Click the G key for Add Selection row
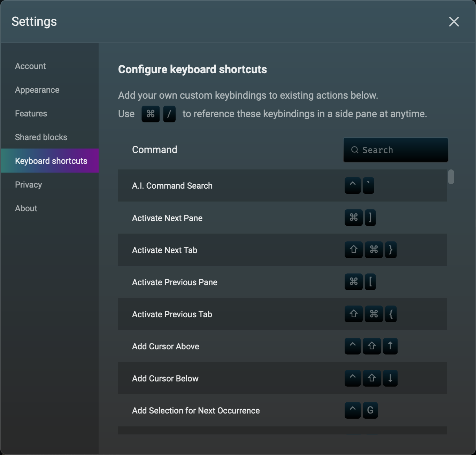Image resolution: width=476 pixels, height=455 pixels. (370, 410)
